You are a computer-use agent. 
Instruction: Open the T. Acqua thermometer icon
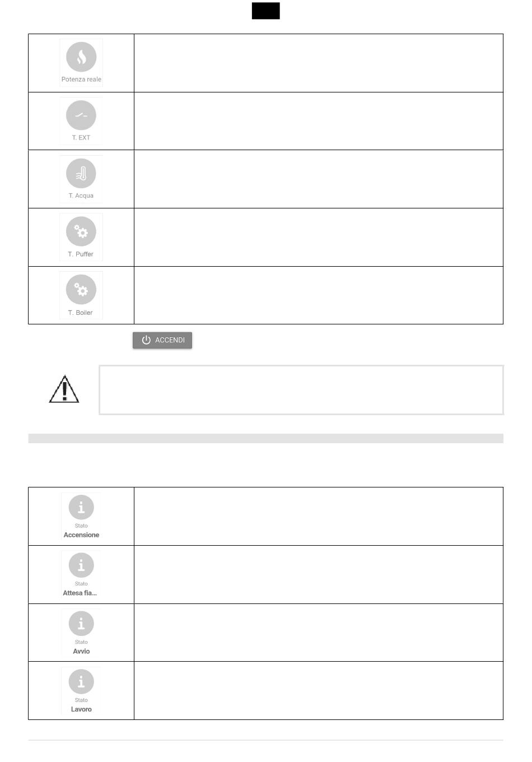(81, 174)
